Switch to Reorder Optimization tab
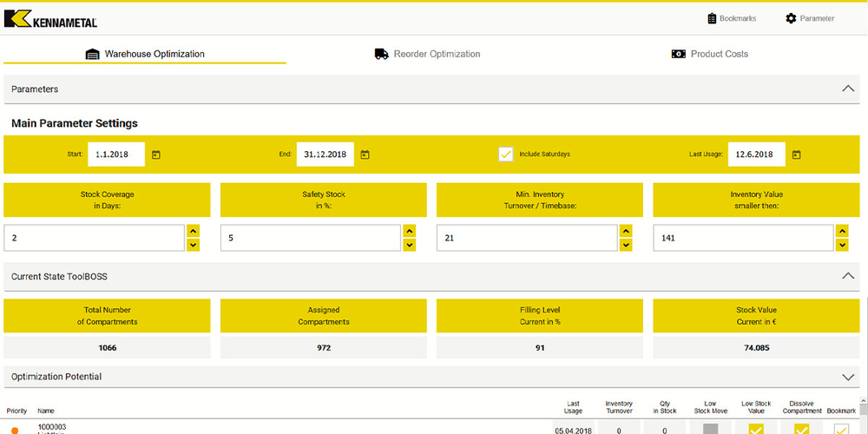 [427, 54]
